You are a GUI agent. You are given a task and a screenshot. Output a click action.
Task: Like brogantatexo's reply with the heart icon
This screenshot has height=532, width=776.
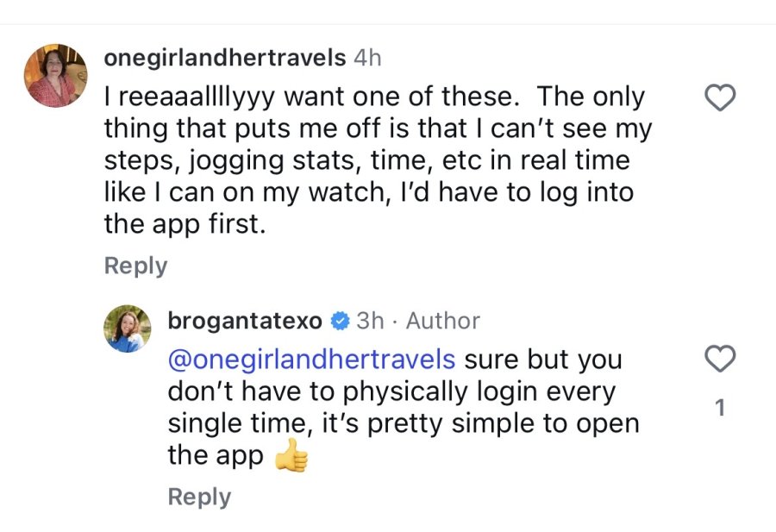click(720, 359)
